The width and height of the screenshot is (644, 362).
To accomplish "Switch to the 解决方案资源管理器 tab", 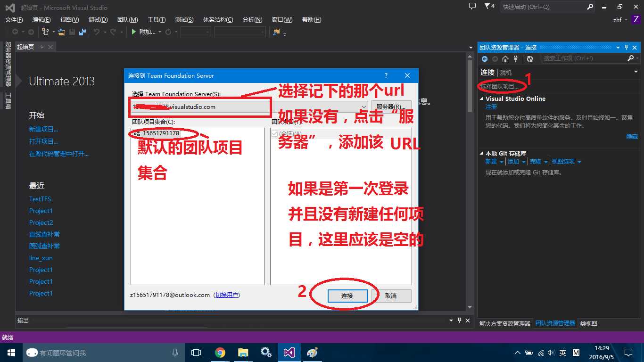I will click(505, 323).
